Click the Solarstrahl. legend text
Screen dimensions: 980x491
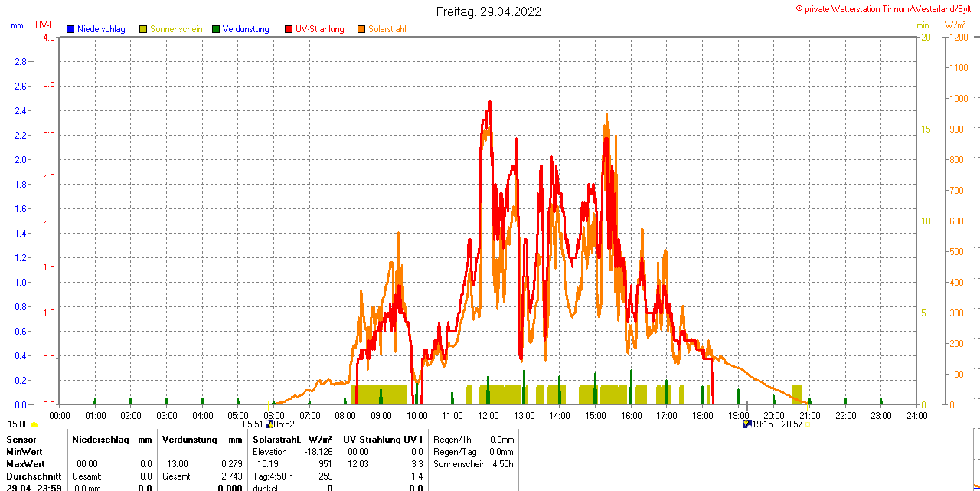click(387, 29)
